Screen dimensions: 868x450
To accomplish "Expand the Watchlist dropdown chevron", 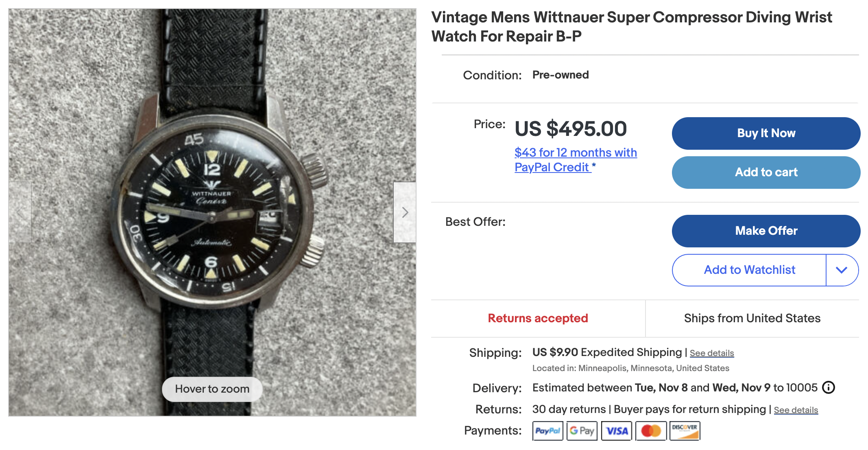I will click(842, 270).
